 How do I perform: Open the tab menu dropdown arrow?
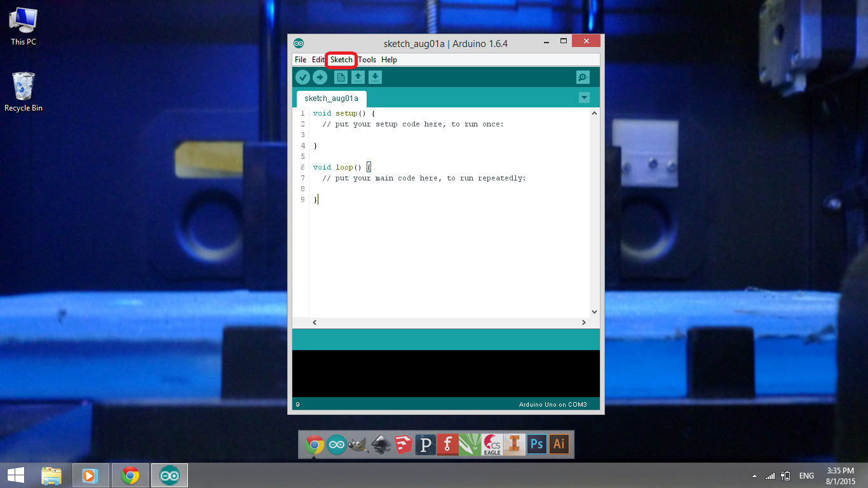coord(584,98)
